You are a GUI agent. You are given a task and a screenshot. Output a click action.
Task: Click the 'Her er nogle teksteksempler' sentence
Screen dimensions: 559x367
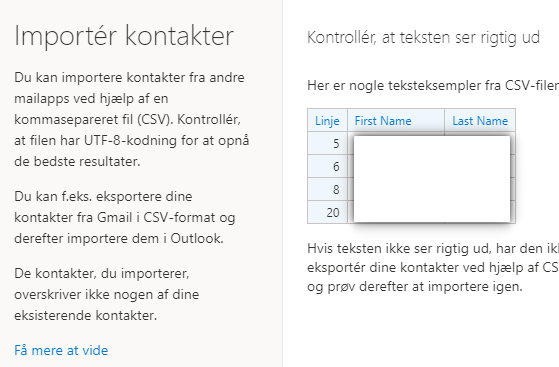coord(433,86)
